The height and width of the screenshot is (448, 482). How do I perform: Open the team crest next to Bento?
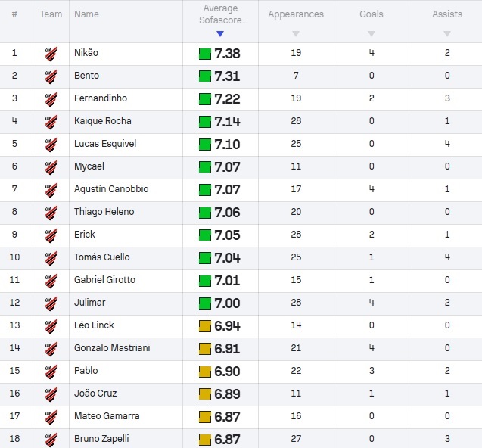tap(51, 76)
